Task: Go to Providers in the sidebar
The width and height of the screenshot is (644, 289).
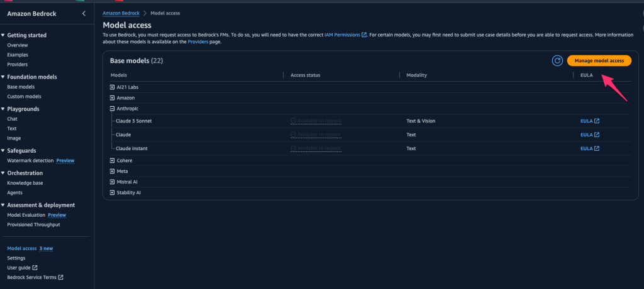Action: coord(18,65)
